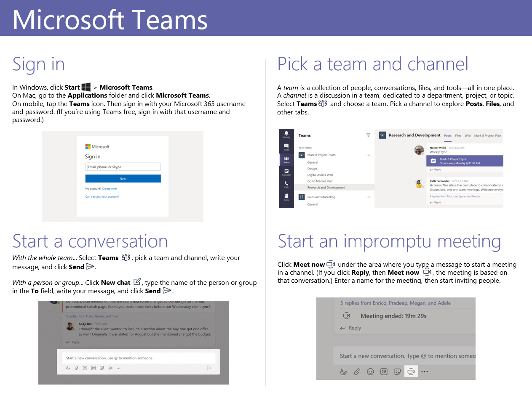Viewport: 532px width, 398px height.
Task: Switch to the Files tab of Research and Development
Action: point(458,135)
